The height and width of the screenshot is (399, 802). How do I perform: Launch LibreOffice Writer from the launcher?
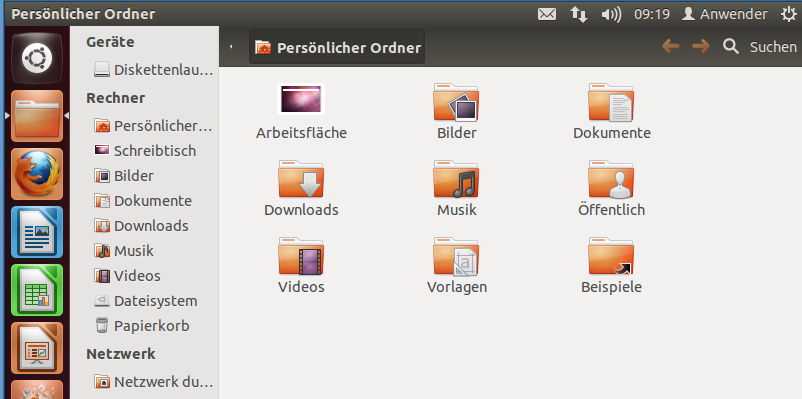coord(37,232)
